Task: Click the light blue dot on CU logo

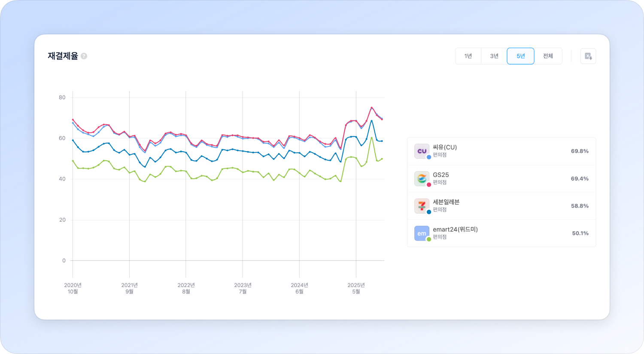Action: 429,157
